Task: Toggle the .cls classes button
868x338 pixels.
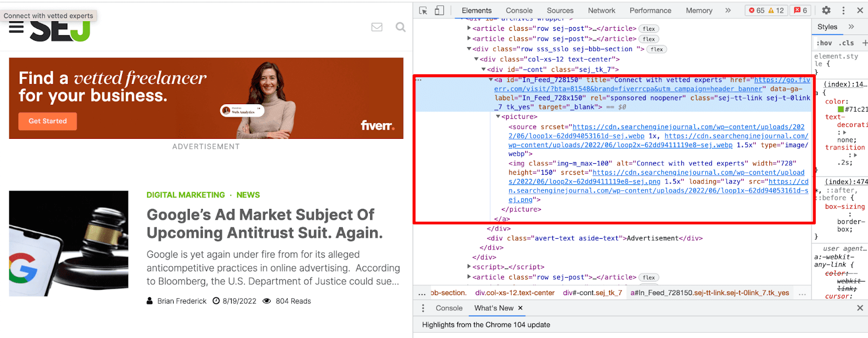Action: [x=846, y=43]
